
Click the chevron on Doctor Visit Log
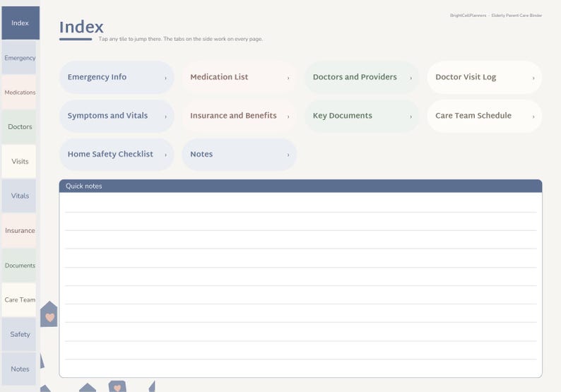click(x=533, y=78)
